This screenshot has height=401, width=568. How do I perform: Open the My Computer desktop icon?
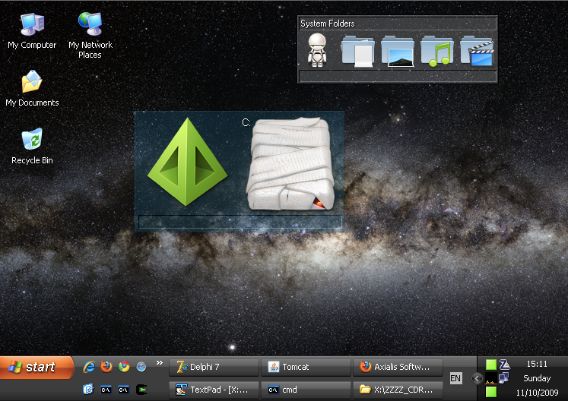pos(32,30)
